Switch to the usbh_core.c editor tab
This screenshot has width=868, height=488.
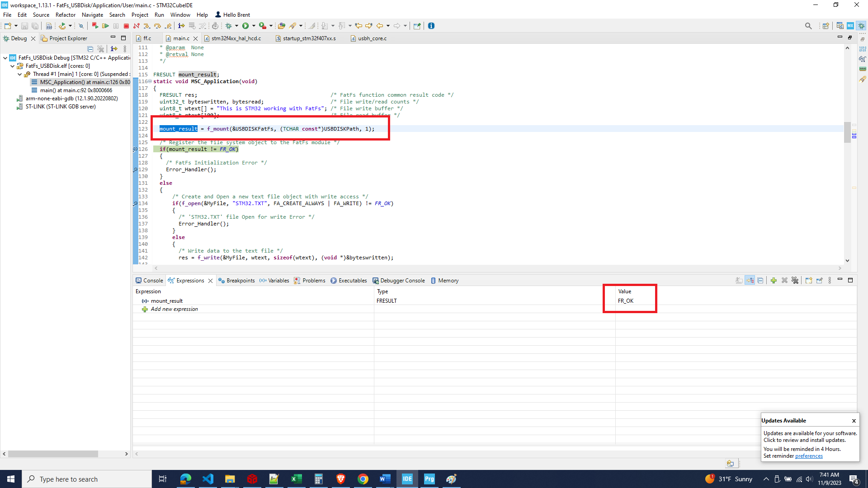[372, 38]
